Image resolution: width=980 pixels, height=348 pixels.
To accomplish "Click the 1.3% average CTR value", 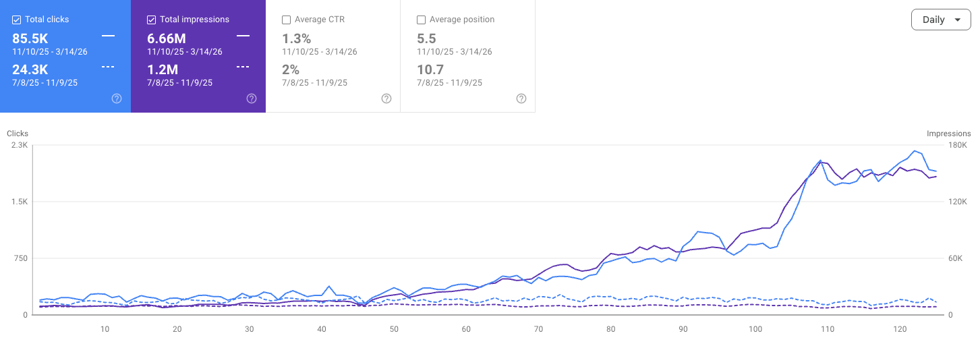I will [x=296, y=38].
